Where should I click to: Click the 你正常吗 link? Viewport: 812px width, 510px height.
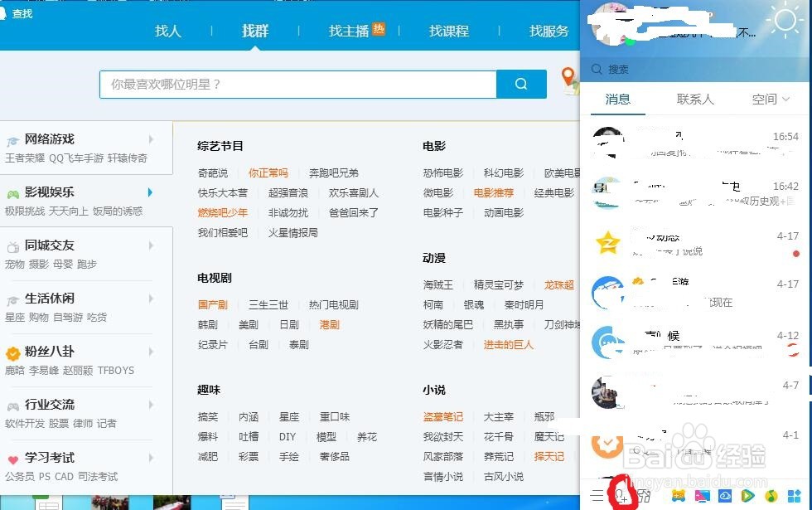tap(268, 173)
